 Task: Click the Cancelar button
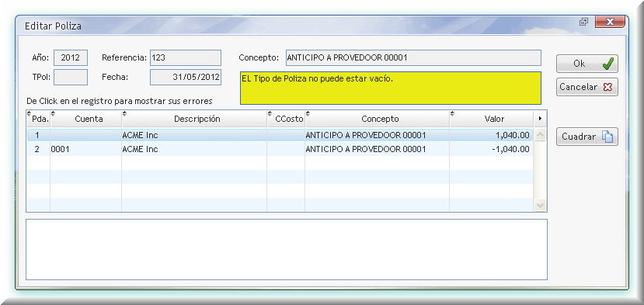587,87
